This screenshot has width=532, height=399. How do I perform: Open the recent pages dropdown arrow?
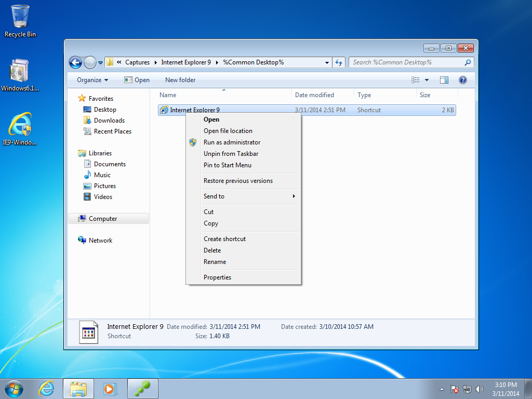click(100, 63)
